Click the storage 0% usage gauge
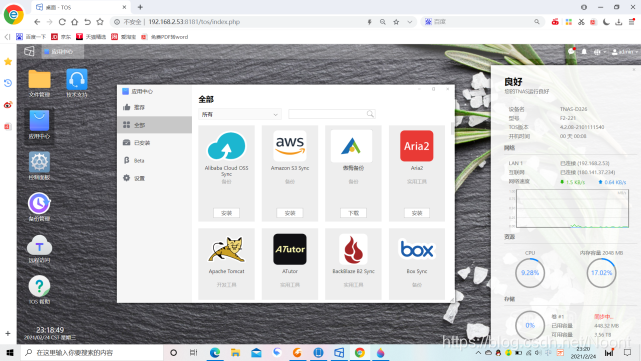Viewport: 641px width, 361px height. coord(530,325)
